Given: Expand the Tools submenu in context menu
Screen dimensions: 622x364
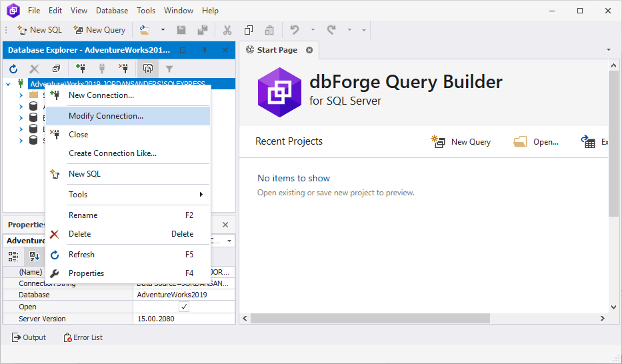Looking at the screenshot, I should coord(128,194).
